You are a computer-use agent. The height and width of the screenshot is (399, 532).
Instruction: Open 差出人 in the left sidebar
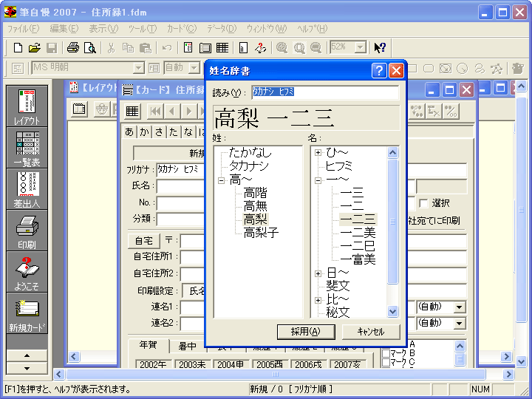pyautogui.click(x=27, y=189)
